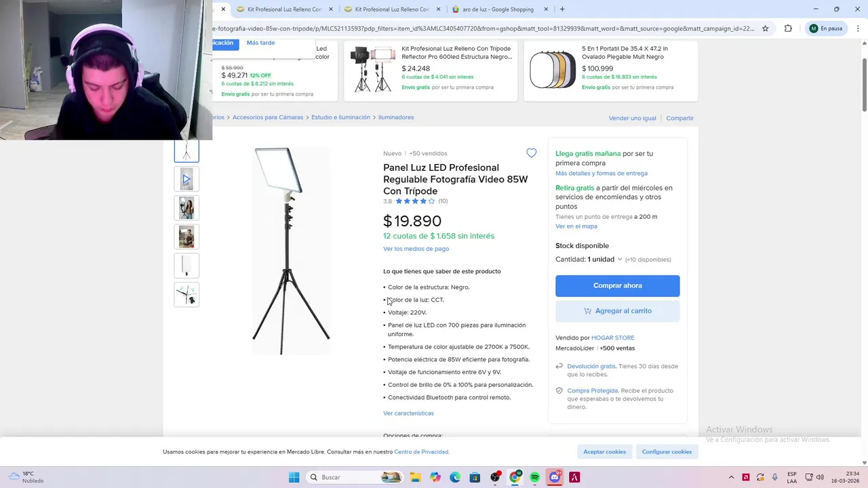Open Centro de Privacidad link
This screenshot has width=868, height=488.
point(421,452)
